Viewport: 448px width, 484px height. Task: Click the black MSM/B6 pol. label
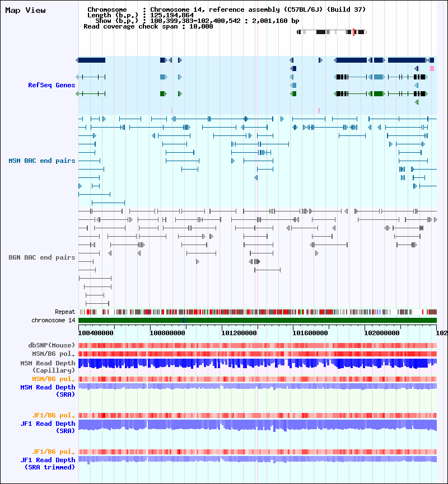[54, 354]
